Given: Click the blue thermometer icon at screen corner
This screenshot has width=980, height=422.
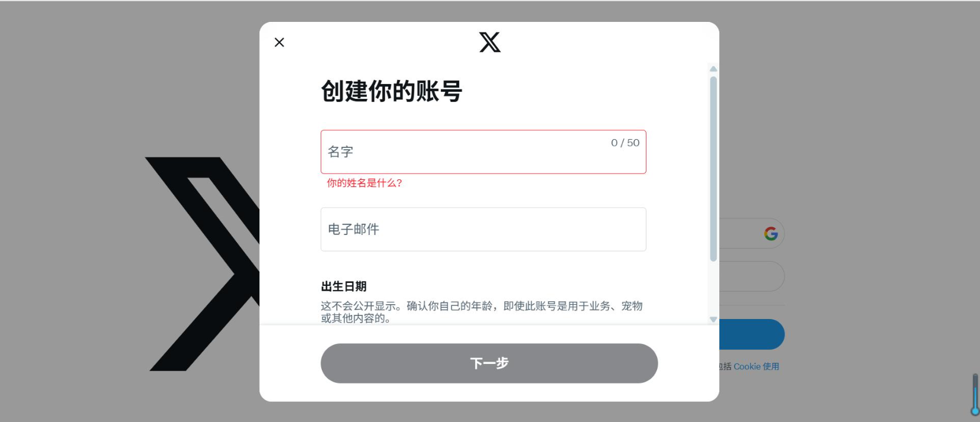Looking at the screenshot, I should (x=975, y=395).
